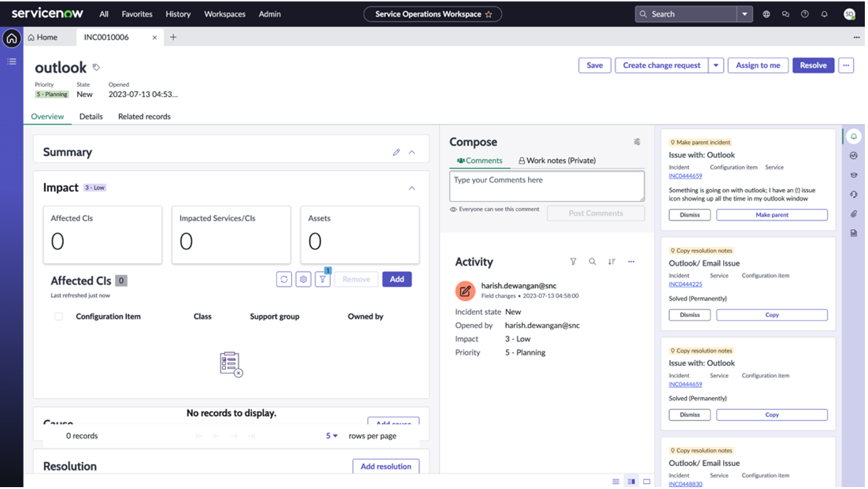
Task: Open the All menu
Action: coord(104,14)
